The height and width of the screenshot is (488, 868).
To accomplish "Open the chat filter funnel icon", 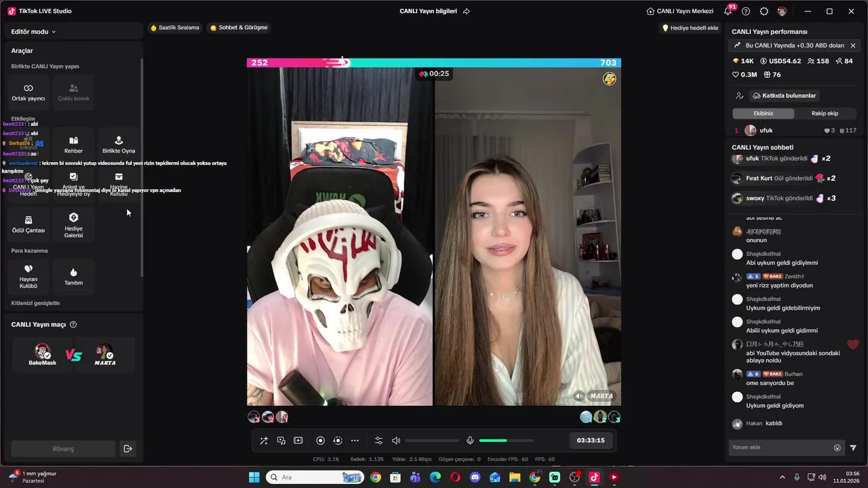I will click(853, 447).
